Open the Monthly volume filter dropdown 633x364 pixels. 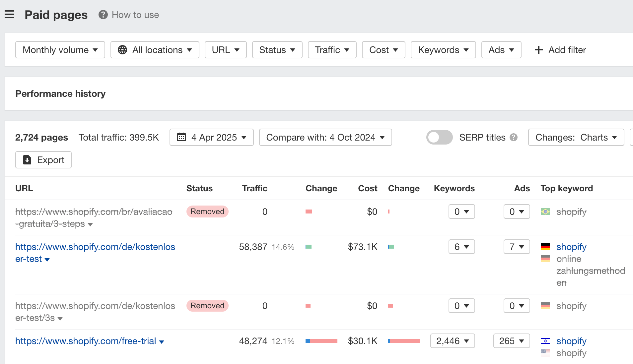coord(60,50)
